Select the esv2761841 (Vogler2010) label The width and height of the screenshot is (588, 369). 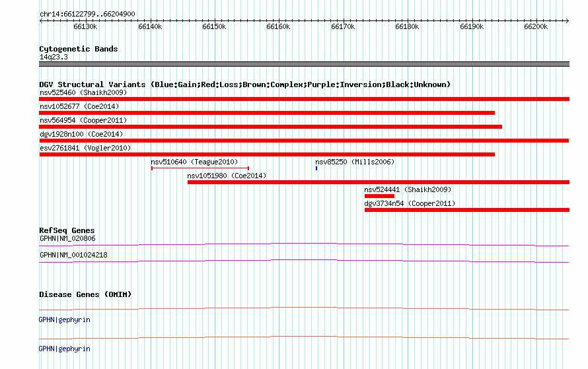(x=85, y=148)
